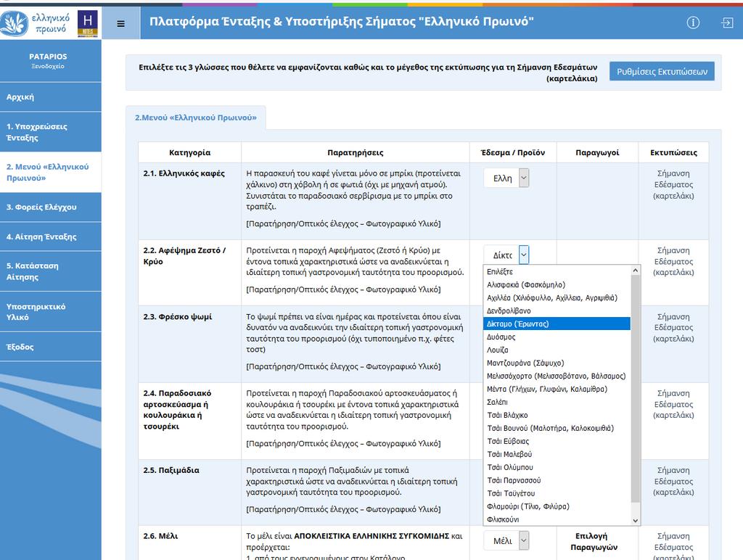Choose Σαλέπι from the list
This screenshot has width=743, height=560.
557,402
